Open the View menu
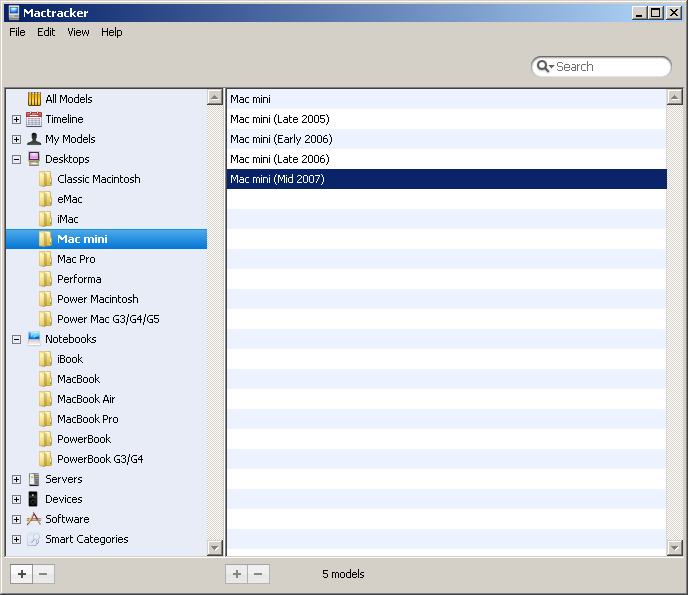Viewport: 695px width, 595px height. pos(78,32)
